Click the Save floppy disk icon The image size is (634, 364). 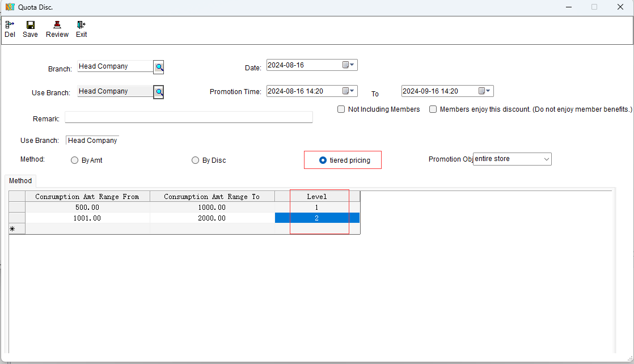pyautogui.click(x=31, y=25)
